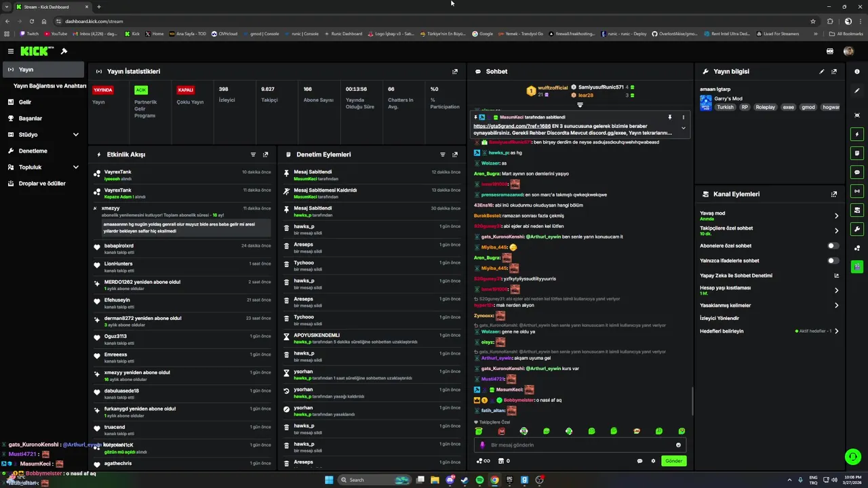Image resolution: width=868 pixels, height=488 pixels.
Task: Open Hesap yaşı kısıtlaması settings arrow
Action: [836, 290]
